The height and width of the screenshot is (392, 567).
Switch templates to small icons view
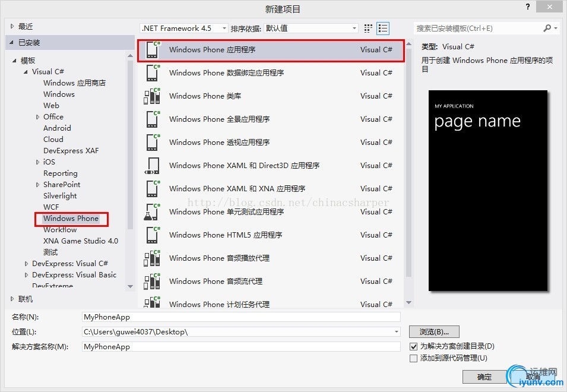click(x=368, y=28)
